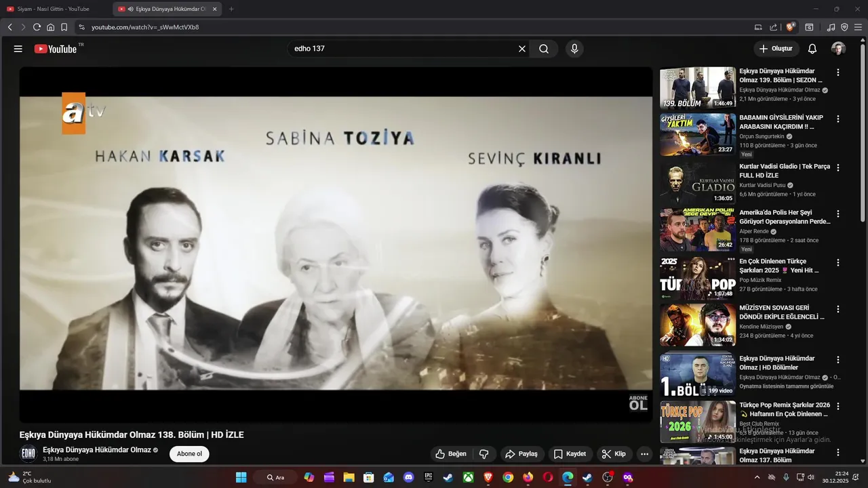Open the Brave VPN shield icon
The image size is (868, 488).
tap(844, 27)
